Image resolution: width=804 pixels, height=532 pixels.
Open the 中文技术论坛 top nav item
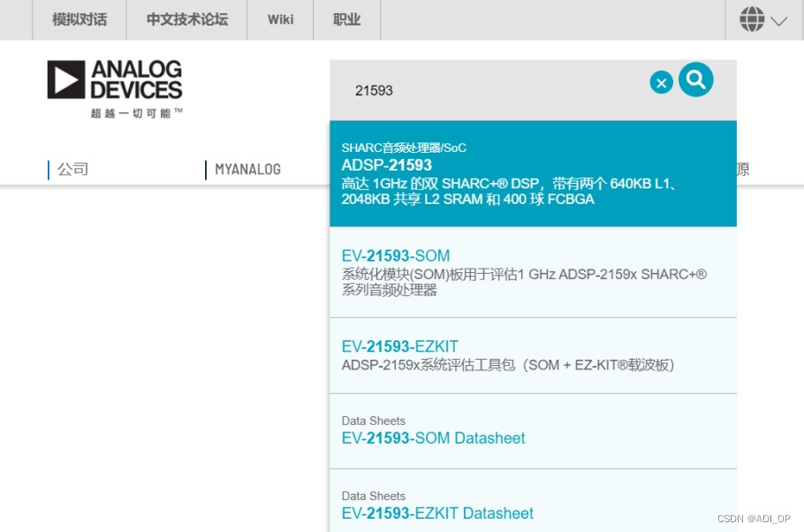(x=187, y=19)
